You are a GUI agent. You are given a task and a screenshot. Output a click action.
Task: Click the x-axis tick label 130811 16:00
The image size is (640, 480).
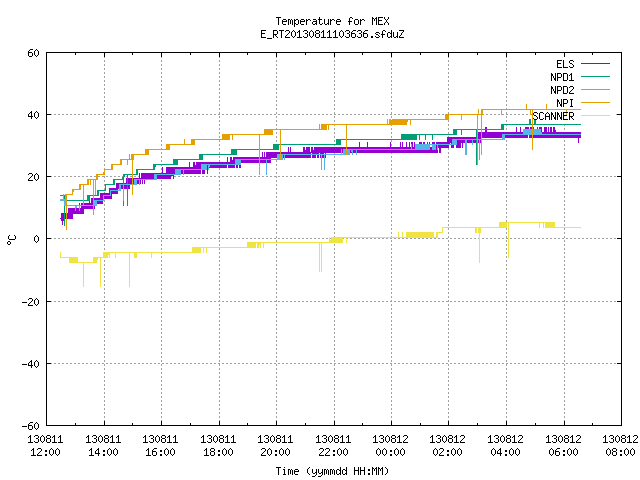point(160,446)
